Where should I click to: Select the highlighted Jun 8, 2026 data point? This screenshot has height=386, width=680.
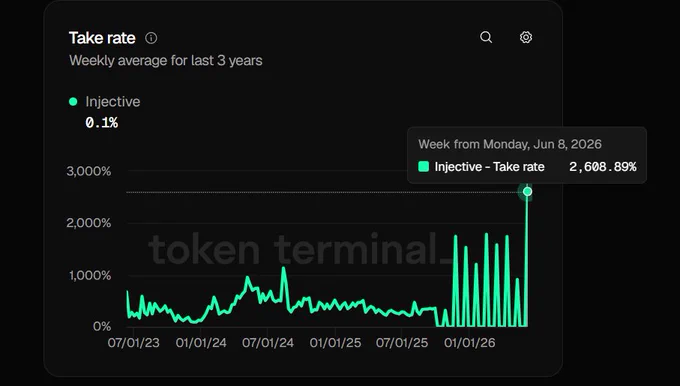[x=527, y=191]
